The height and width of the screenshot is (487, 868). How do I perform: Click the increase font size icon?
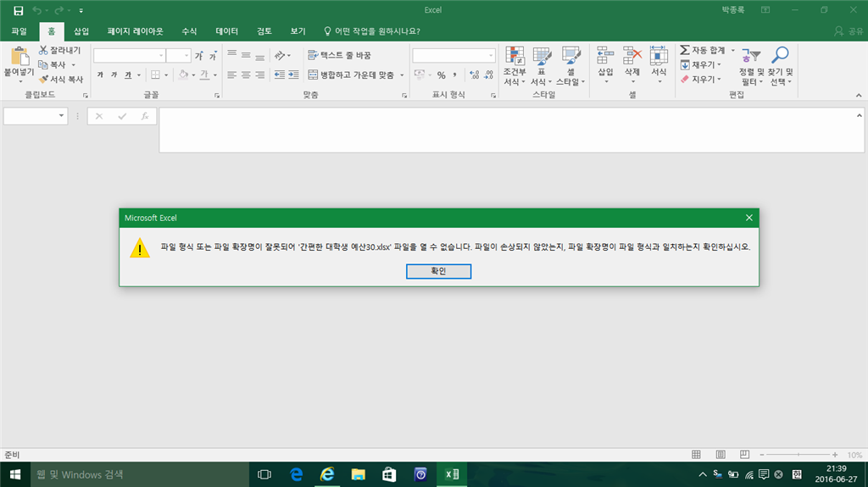[x=198, y=56]
